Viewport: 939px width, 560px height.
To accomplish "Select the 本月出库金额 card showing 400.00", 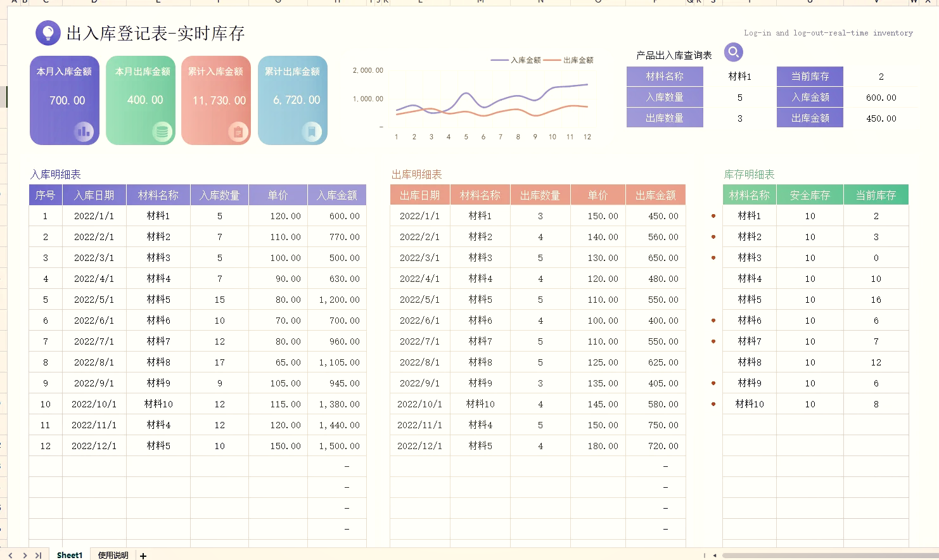I will (x=141, y=100).
